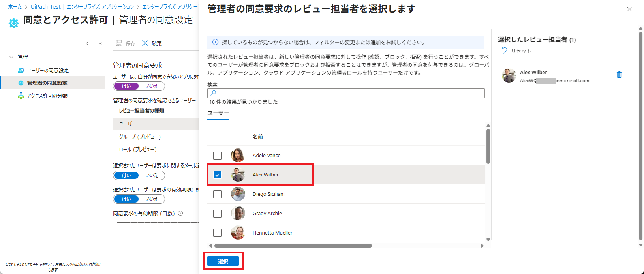Open the UiPath Test breadcrumb link
Viewport: 644px width, 274px height.
click(46, 7)
